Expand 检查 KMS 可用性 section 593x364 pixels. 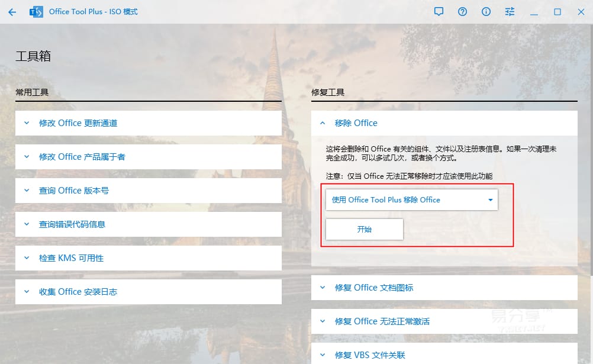tap(148, 258)
